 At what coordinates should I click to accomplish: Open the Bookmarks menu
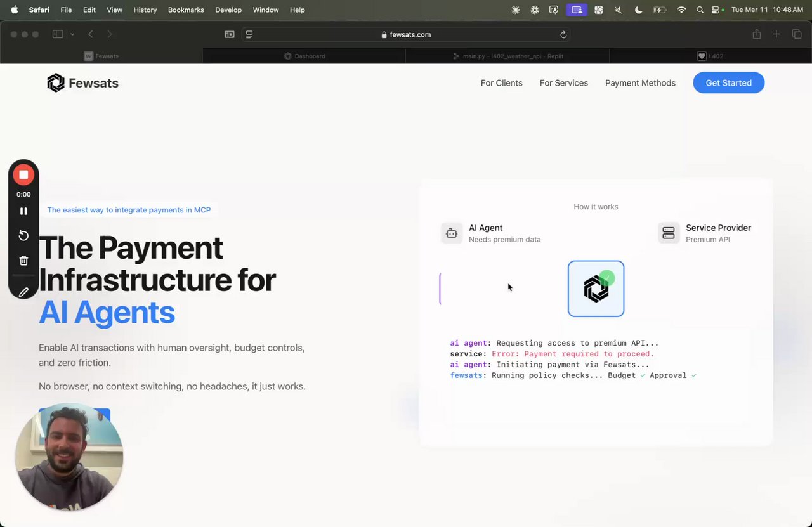(186, 10)
